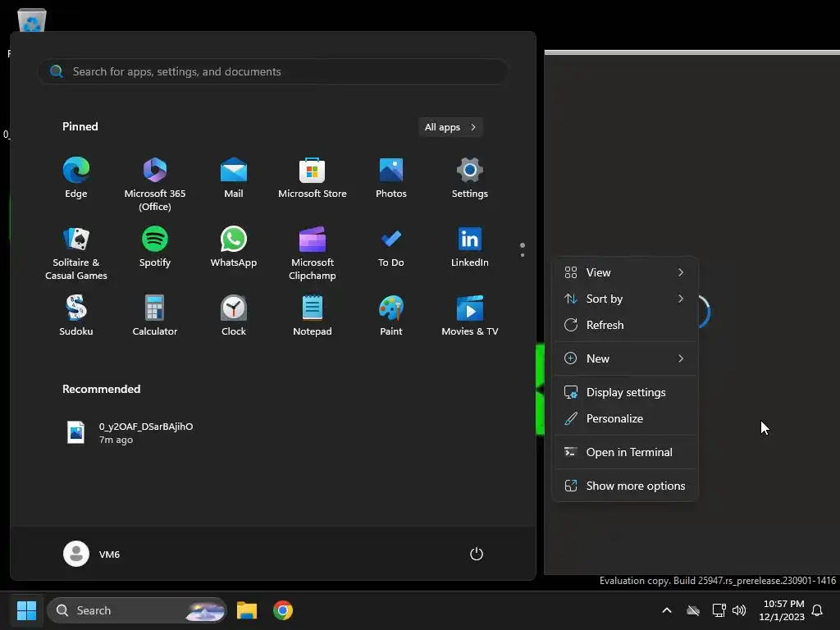Launch WhatsApp

tap(234, 247)
